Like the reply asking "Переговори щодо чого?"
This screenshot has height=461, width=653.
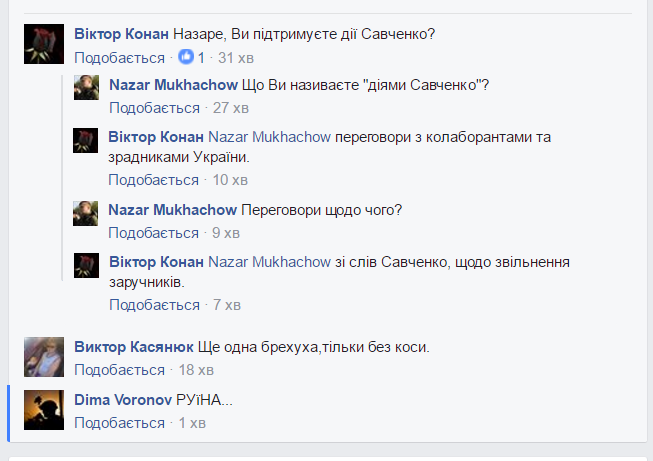(x=153, y=233)
